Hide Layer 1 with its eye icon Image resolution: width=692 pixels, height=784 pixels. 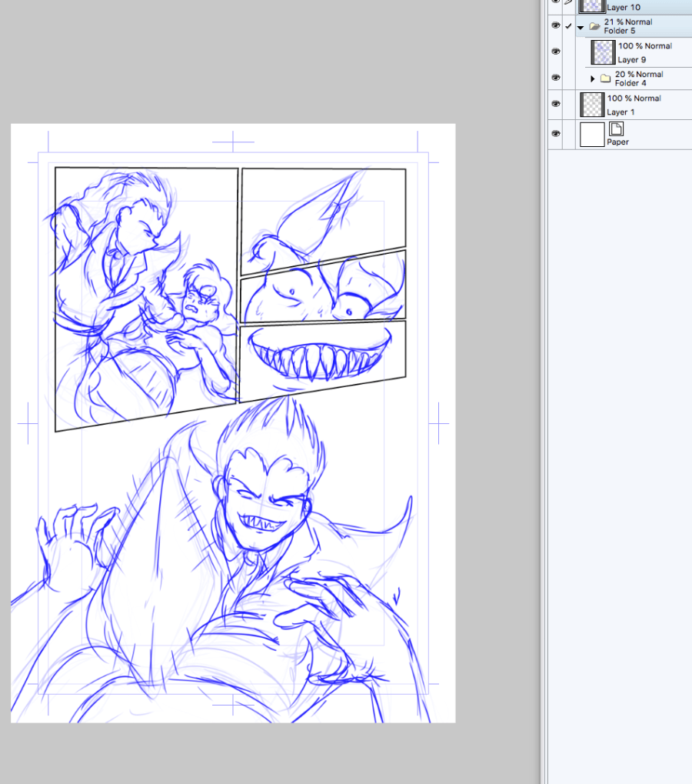tap(556, 104)
